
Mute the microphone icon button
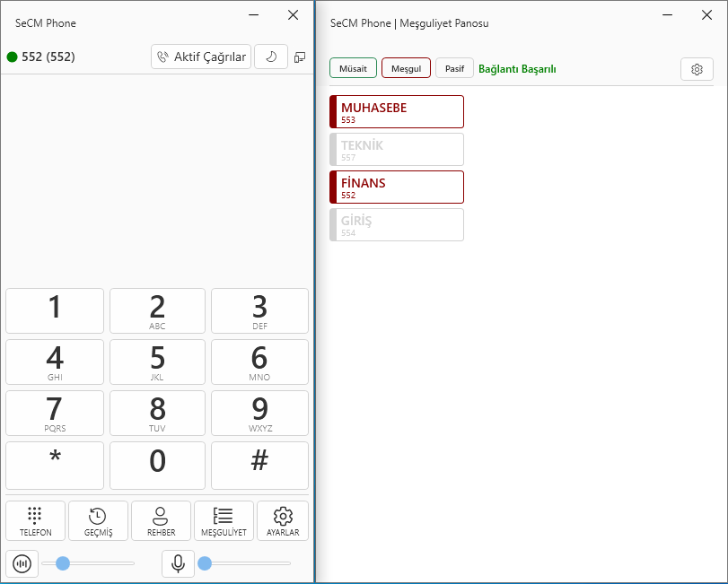click(178, 563)
